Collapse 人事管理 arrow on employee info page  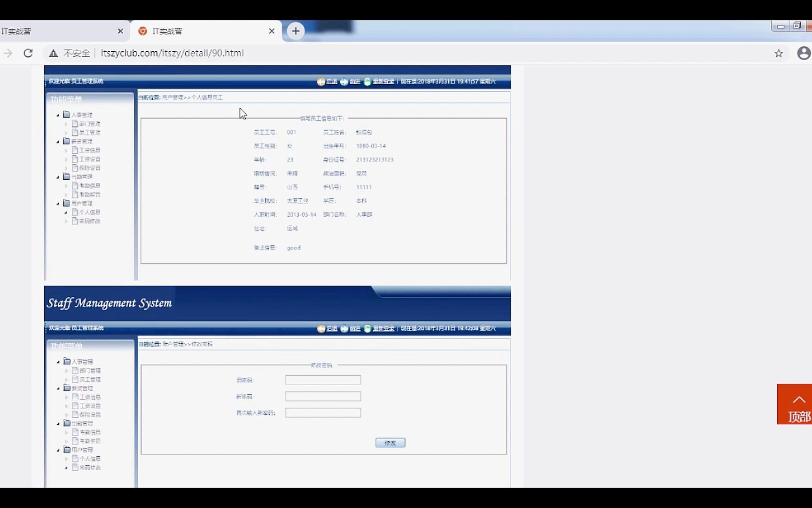pos(58,115)
